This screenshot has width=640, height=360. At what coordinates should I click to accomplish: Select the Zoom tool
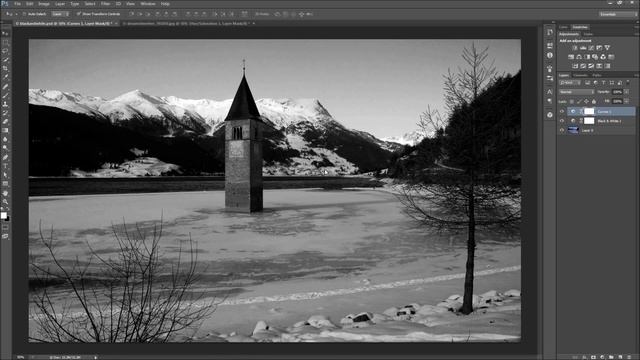tap(6, 202)
